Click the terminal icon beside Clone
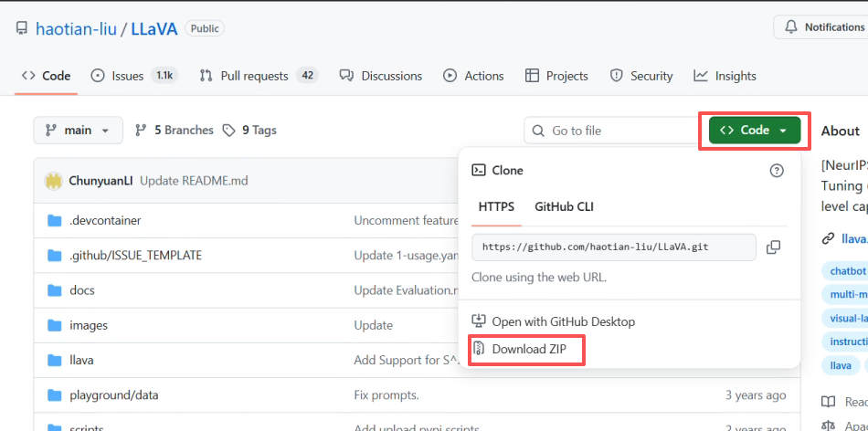The width and height of the screenshot is (868, 431). pyautogui.click(x=478, y=171)
